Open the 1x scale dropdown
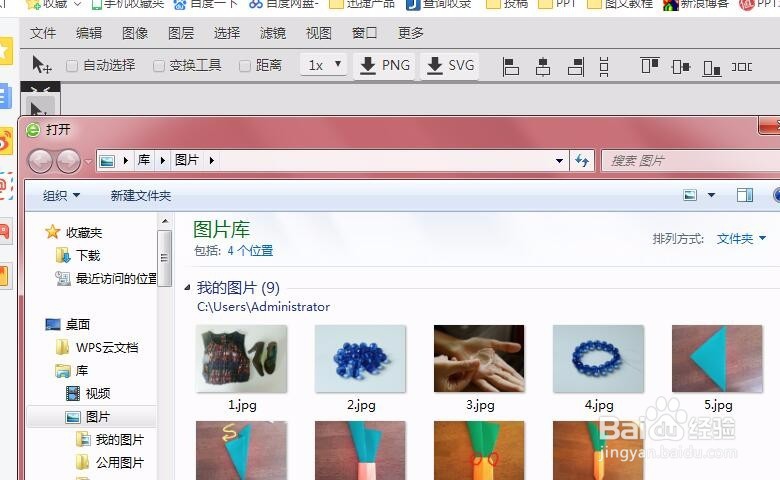Image resolution: width=780 pixels, height=480 pixels. click(324, 65)
